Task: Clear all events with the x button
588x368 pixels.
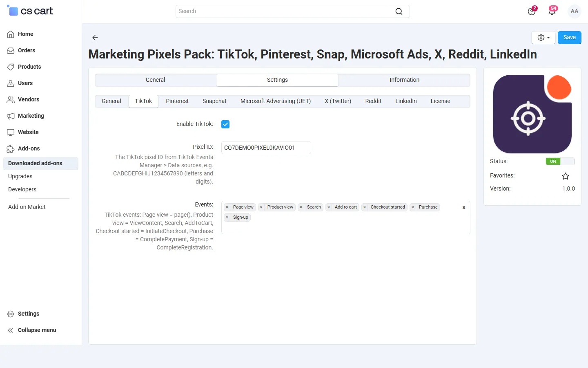Action: click(x=464, y=208)
